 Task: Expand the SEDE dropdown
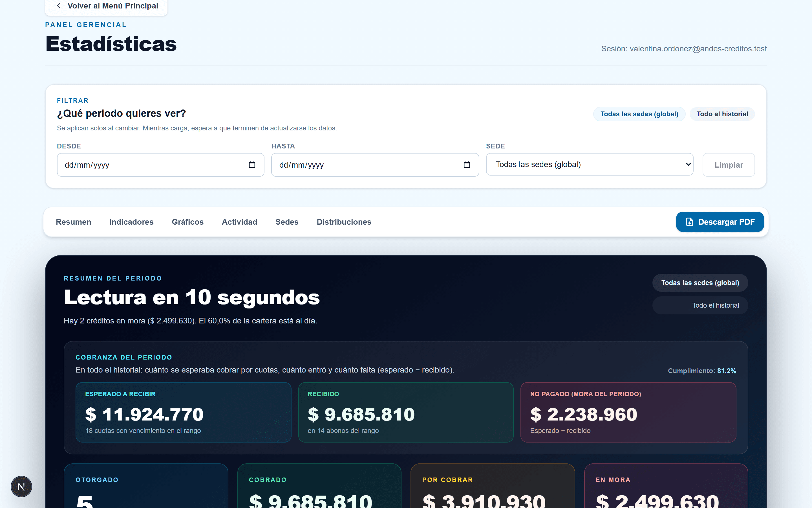[x=590, y=164]
